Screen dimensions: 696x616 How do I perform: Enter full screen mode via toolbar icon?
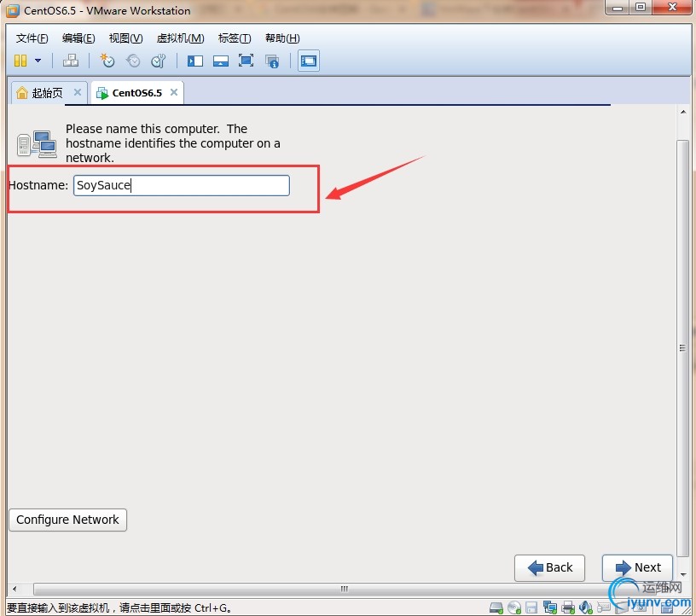tap(246, 61)
